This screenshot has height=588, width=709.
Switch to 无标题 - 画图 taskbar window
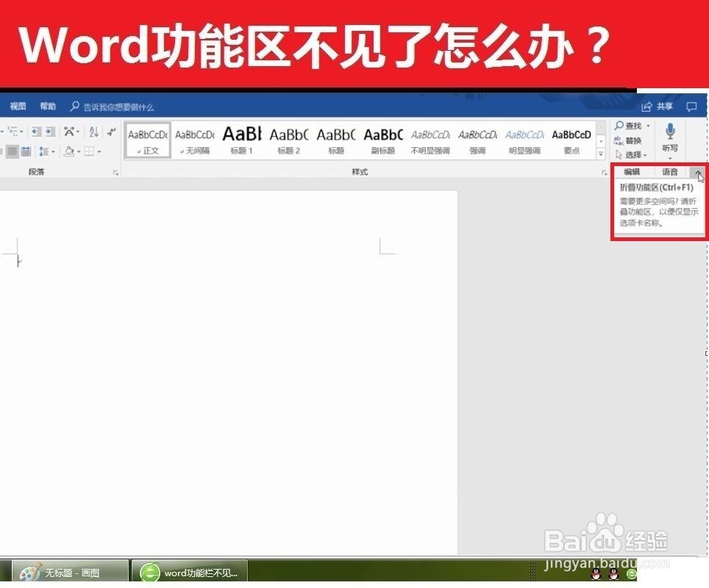[70, 572]
